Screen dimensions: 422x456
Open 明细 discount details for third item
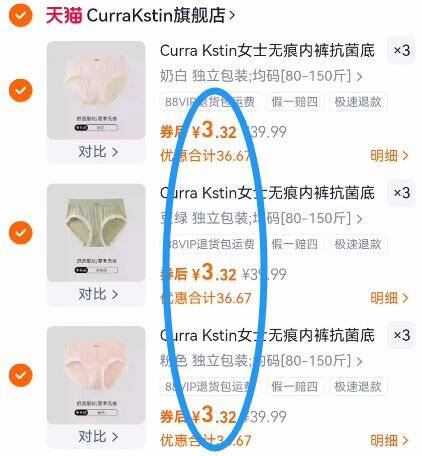click(x=389, y=440)
